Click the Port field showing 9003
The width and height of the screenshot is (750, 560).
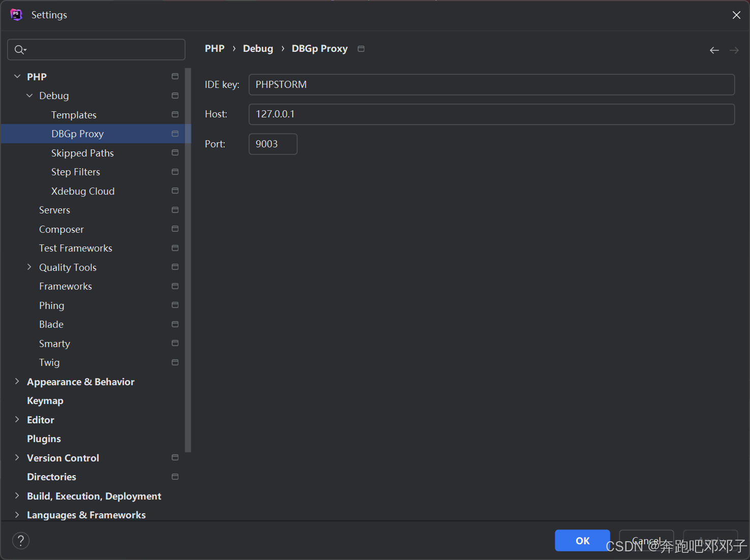click(x=273, y=144)
